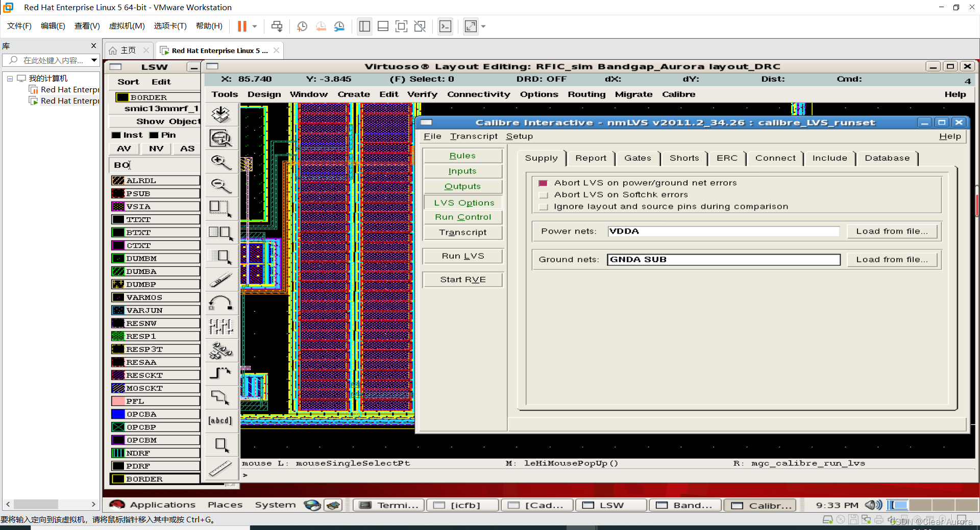Open the Properties tool icon
The height and width of the screenshot is (530, 980).
pyautogui.click(x=221, y=326)
